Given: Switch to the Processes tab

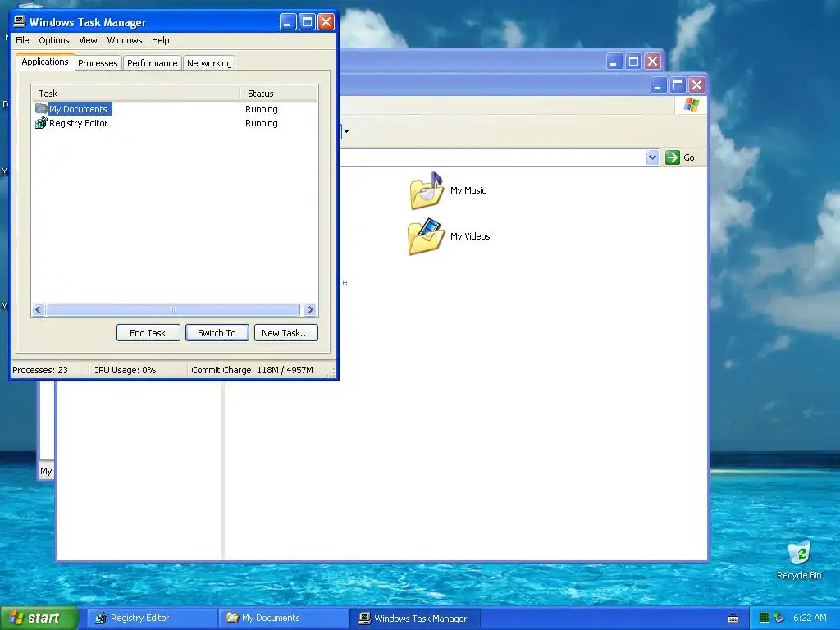Looking at the screenshot, I should point(98,63).
